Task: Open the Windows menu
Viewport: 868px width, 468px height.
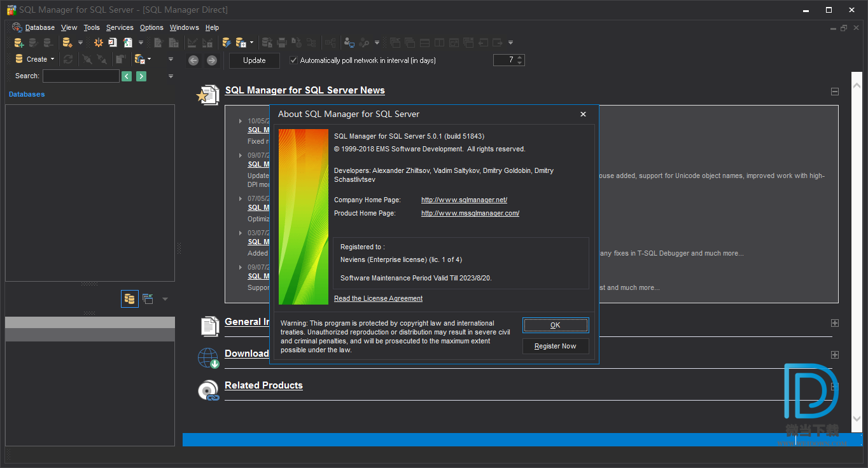Action: 184,27
